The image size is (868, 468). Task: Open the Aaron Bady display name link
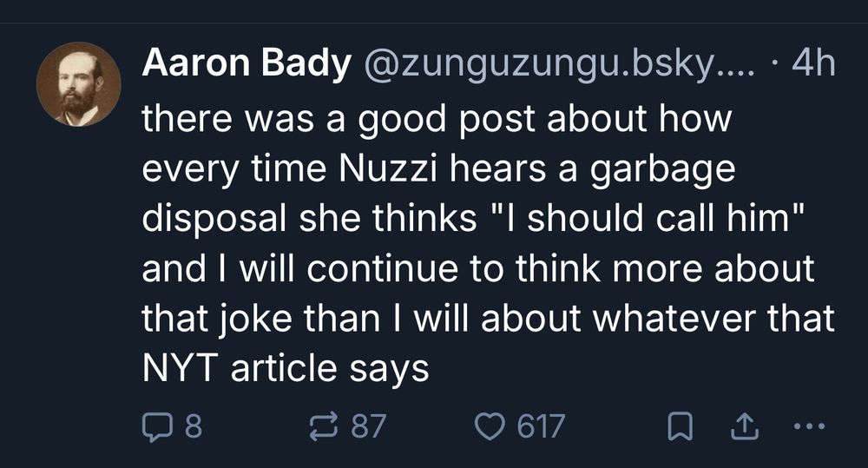tap(246, 63)
